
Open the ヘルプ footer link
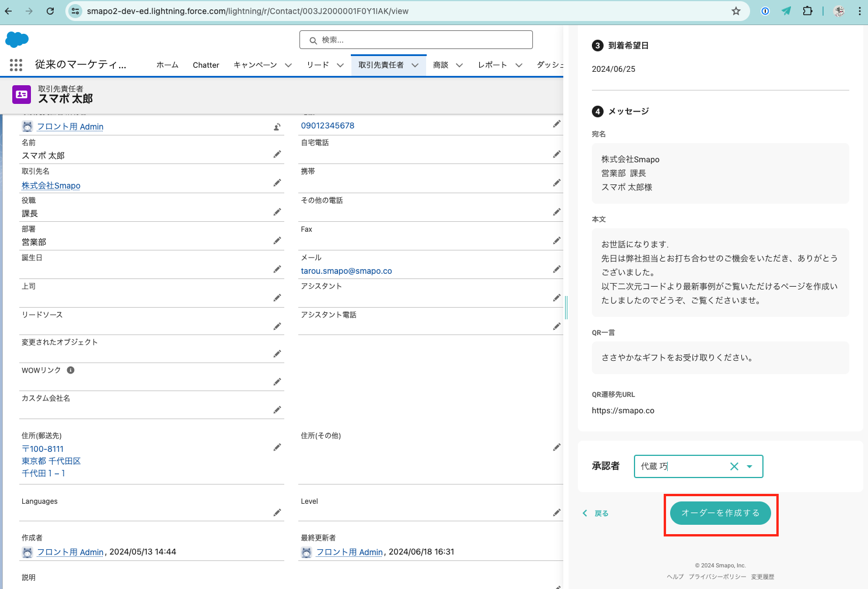click(675, 577)
